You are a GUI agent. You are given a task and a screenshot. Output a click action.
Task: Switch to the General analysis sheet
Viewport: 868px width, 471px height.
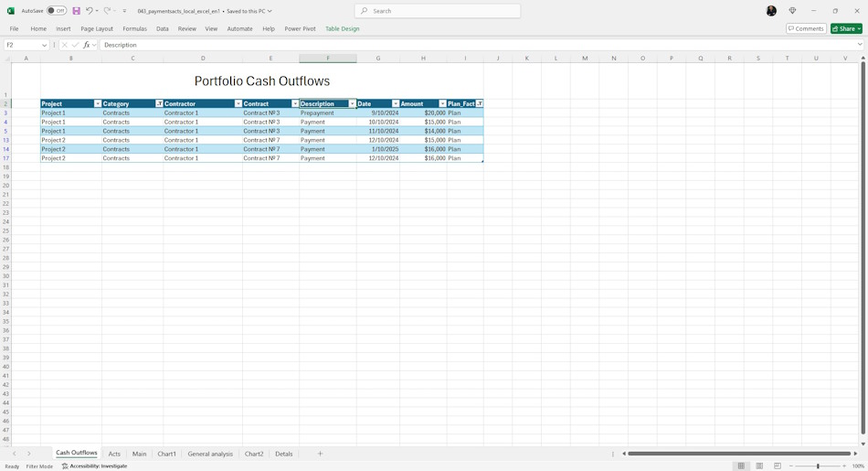click(x=210, y=454)
